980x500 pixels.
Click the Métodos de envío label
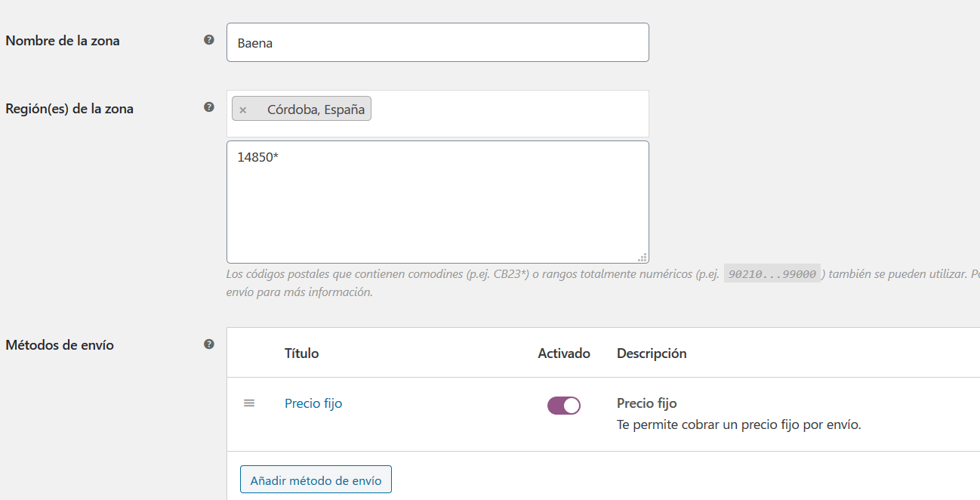pos(60,345)
